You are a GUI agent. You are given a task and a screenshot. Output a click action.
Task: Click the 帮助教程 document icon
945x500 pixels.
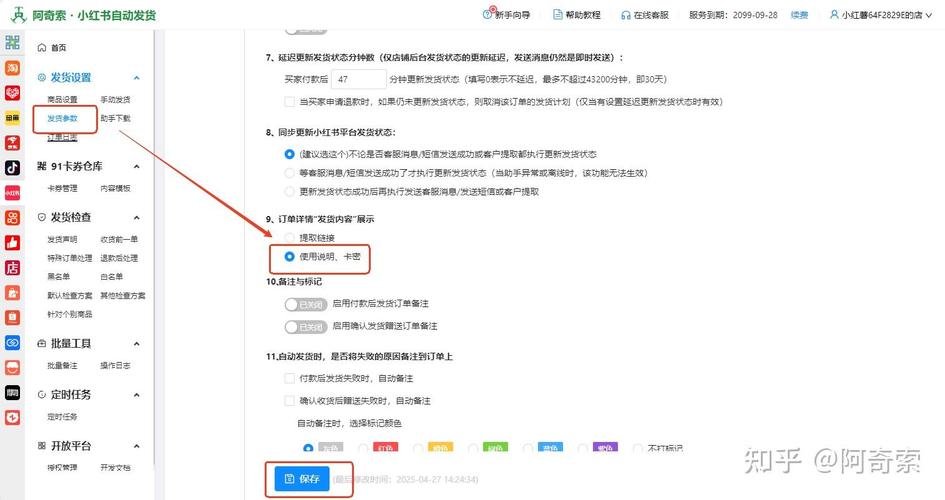click(556, 16)
